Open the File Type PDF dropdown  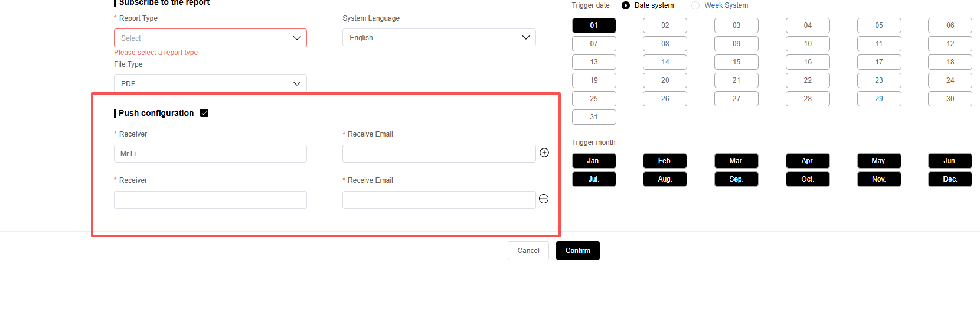pos(210,83)
